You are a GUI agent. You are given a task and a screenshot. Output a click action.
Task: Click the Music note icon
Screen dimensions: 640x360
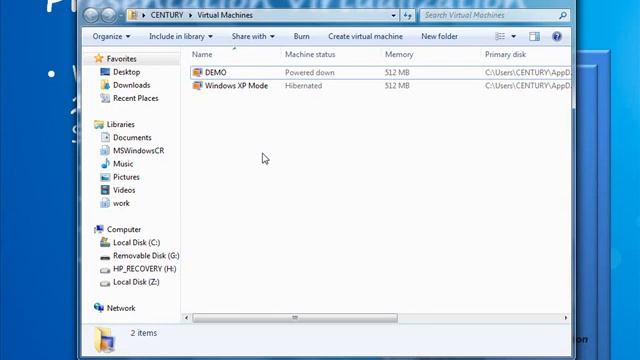point(105,164)
